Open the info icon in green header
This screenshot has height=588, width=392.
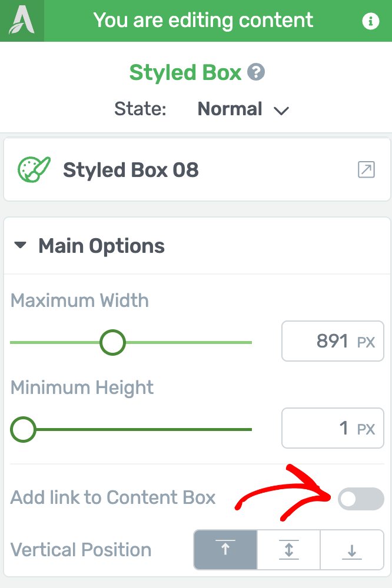pos(370,21)
